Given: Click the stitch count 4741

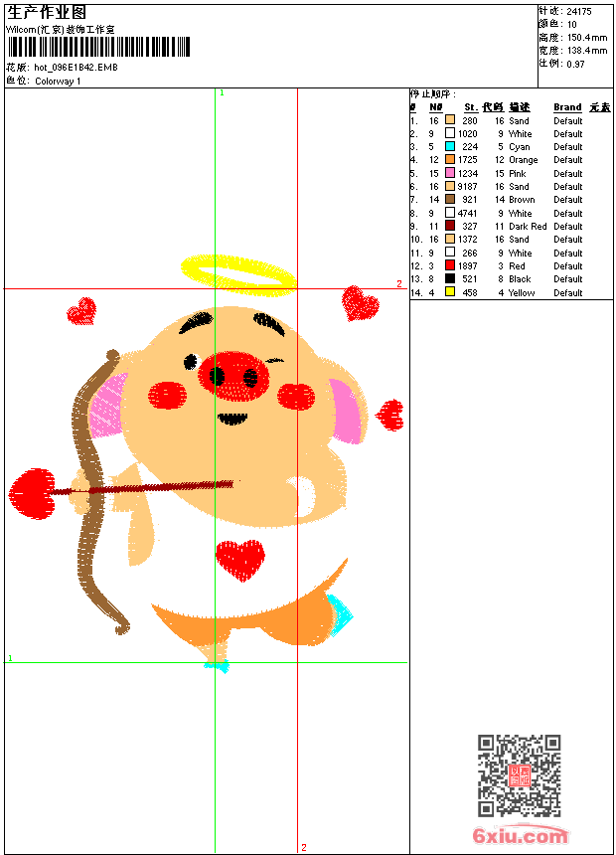Looking at the screenshot, I should [x=467, y=213].
